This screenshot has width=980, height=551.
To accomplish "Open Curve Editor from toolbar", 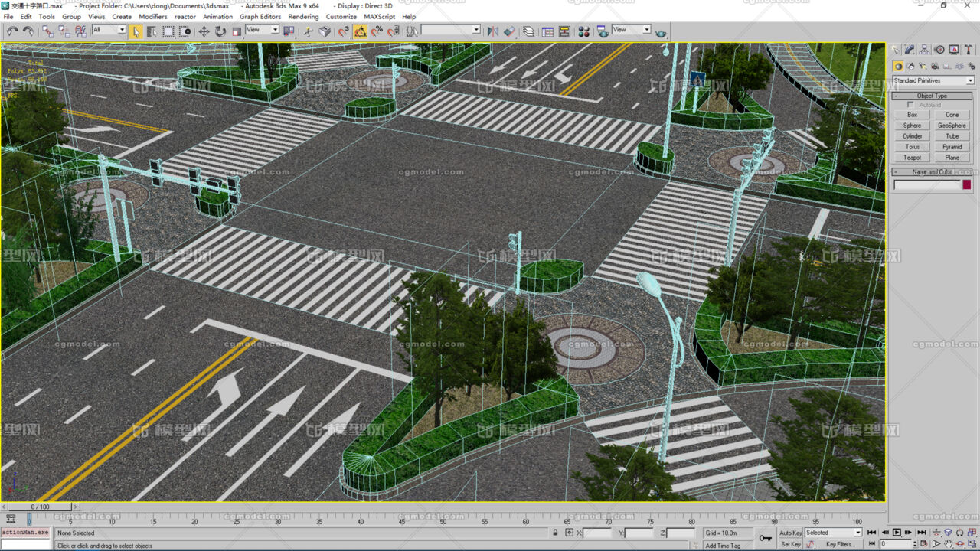I will (547, 31).
